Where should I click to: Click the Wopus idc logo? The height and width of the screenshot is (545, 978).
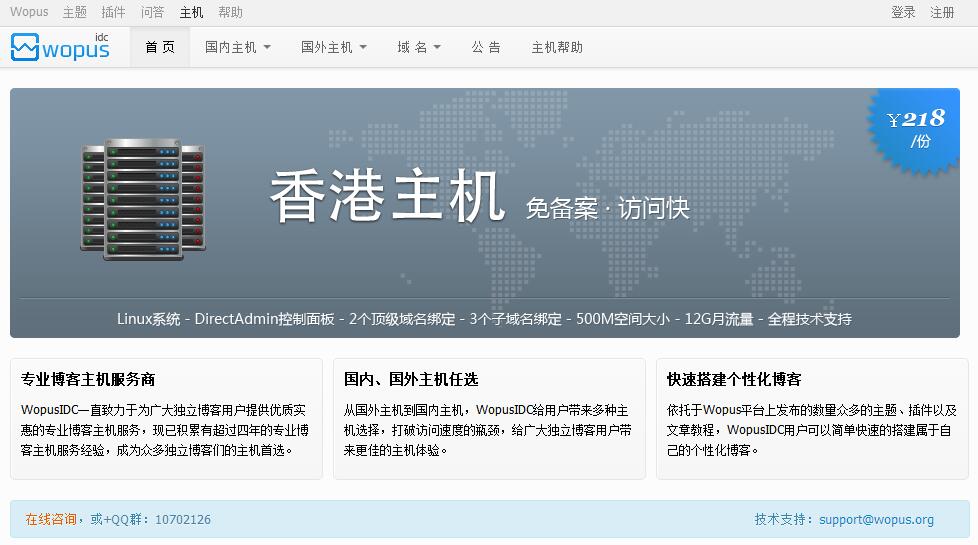pyautogui.click(x=60, y=47)
